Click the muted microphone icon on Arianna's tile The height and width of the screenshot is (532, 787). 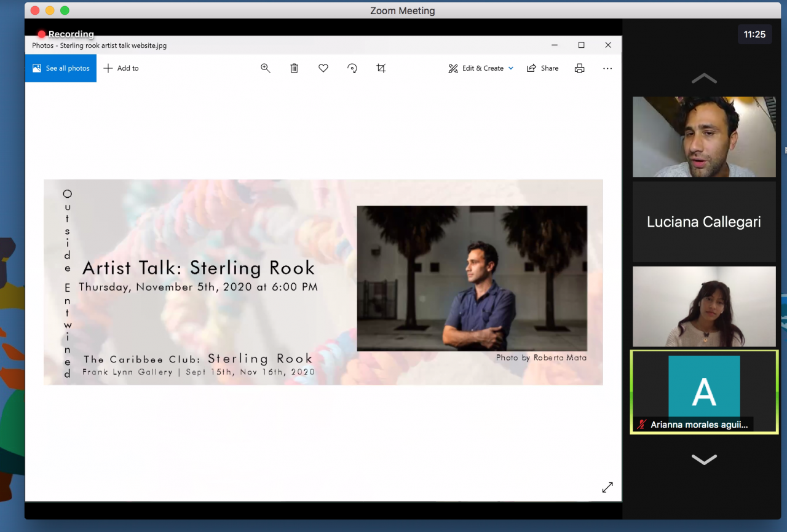pos(642,424)
